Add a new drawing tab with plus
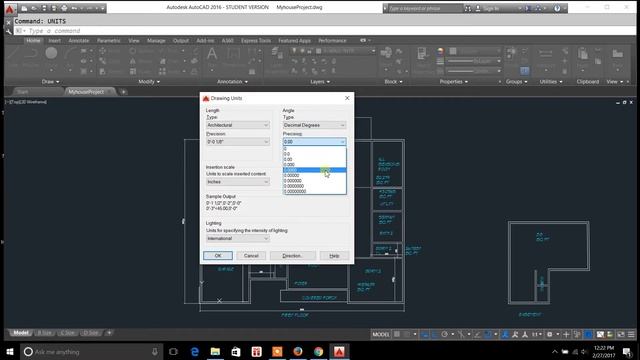The image size is (640, 360). 123,92
